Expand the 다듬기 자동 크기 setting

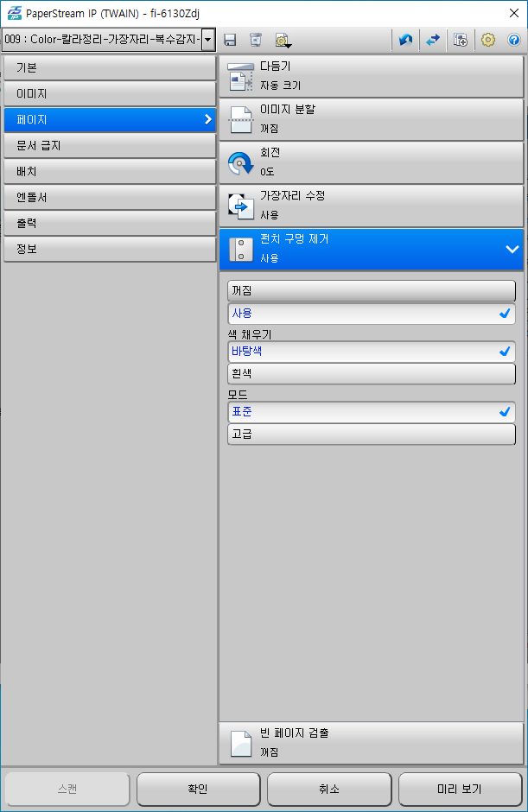tap(371, 77)
